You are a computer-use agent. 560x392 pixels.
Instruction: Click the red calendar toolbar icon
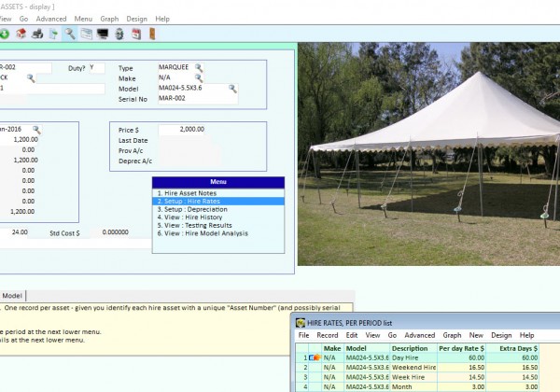click(136, 34)
